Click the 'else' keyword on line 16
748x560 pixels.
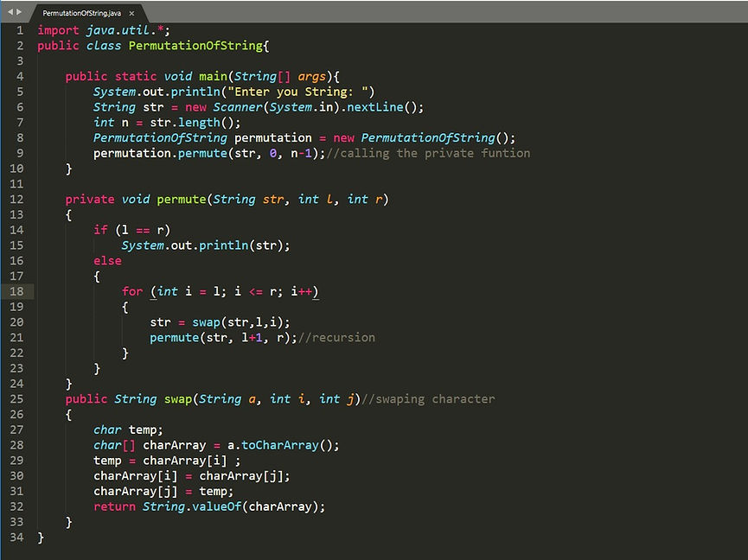point(107,261)
